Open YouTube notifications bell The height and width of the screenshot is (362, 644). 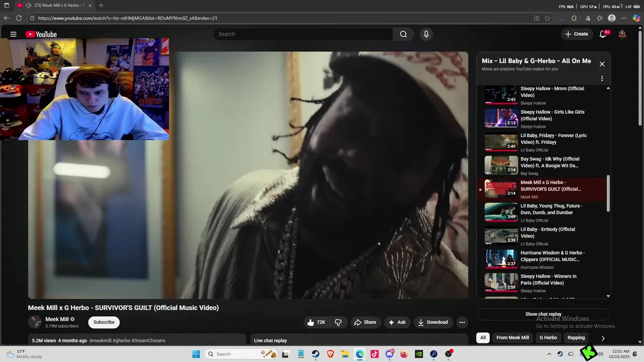tap(603, 34)
